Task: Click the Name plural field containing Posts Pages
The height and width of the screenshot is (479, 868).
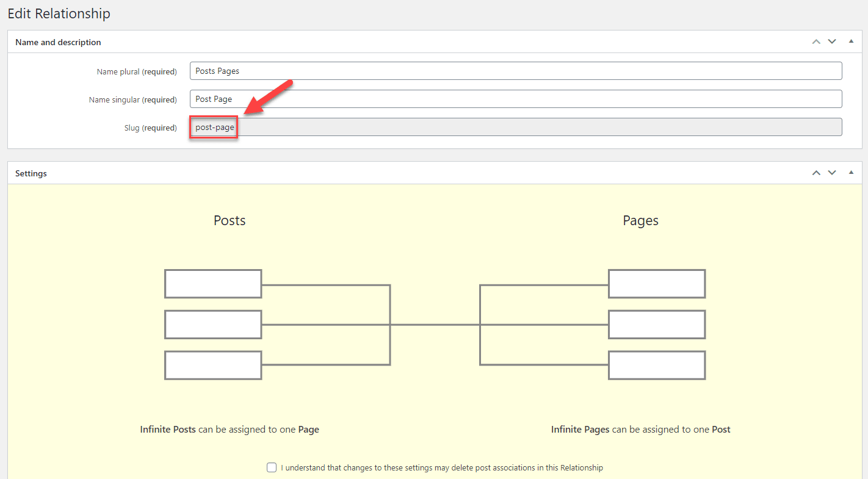Action: tap(515, 71)
